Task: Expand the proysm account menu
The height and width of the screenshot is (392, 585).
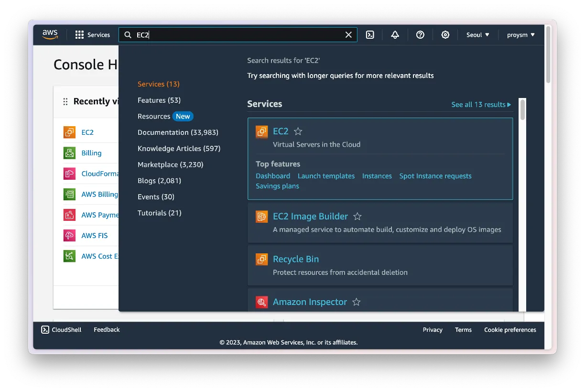Action: click(521, 35)
